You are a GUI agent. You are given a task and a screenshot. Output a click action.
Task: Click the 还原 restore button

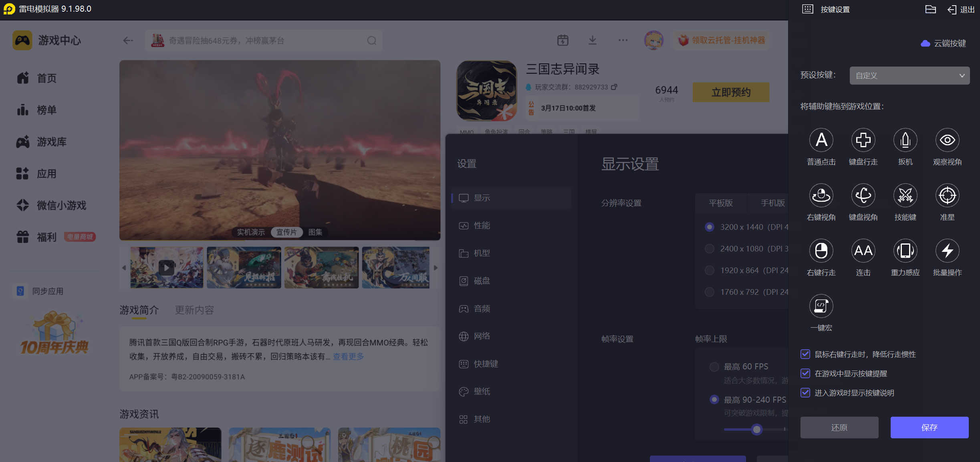839,428
